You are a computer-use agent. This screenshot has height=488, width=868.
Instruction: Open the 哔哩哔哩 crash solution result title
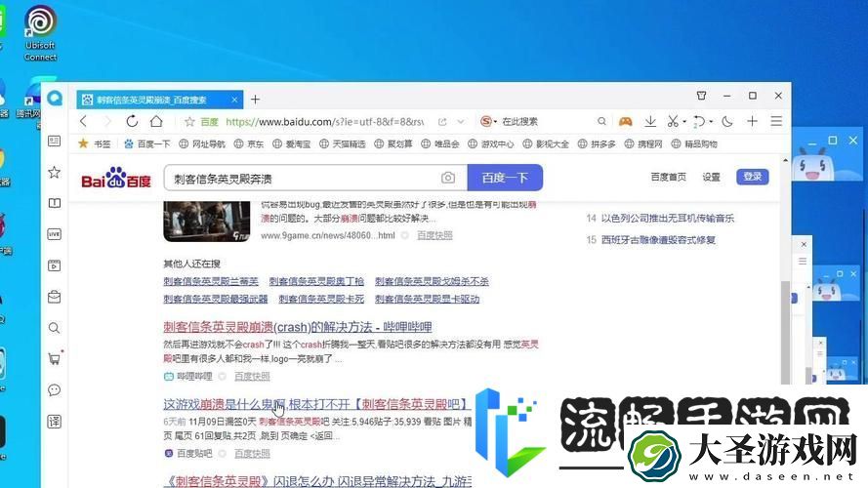click(x=297, y=327)
